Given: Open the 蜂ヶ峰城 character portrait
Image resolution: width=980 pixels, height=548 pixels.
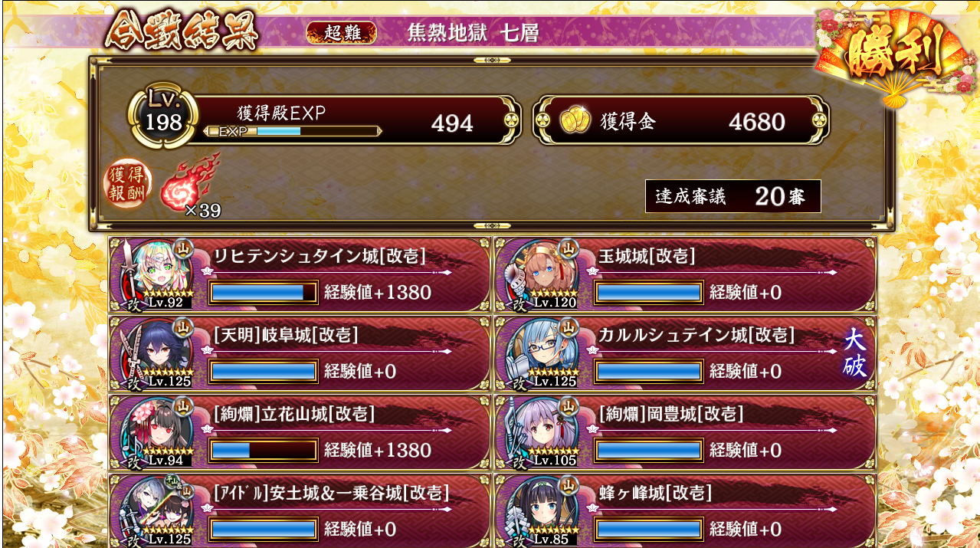Looking at the screenshot, I should coord(539,510).
